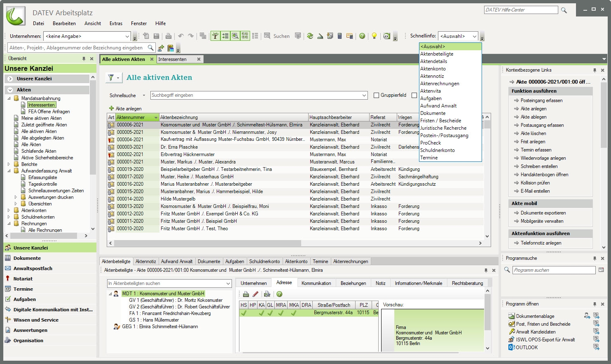Switch to the Kommunikation tab

[x=316, y=283]
